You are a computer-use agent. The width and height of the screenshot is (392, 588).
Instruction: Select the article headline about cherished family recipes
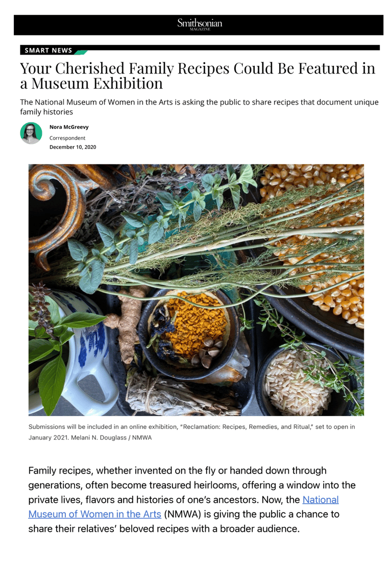[x=198, y=76]
